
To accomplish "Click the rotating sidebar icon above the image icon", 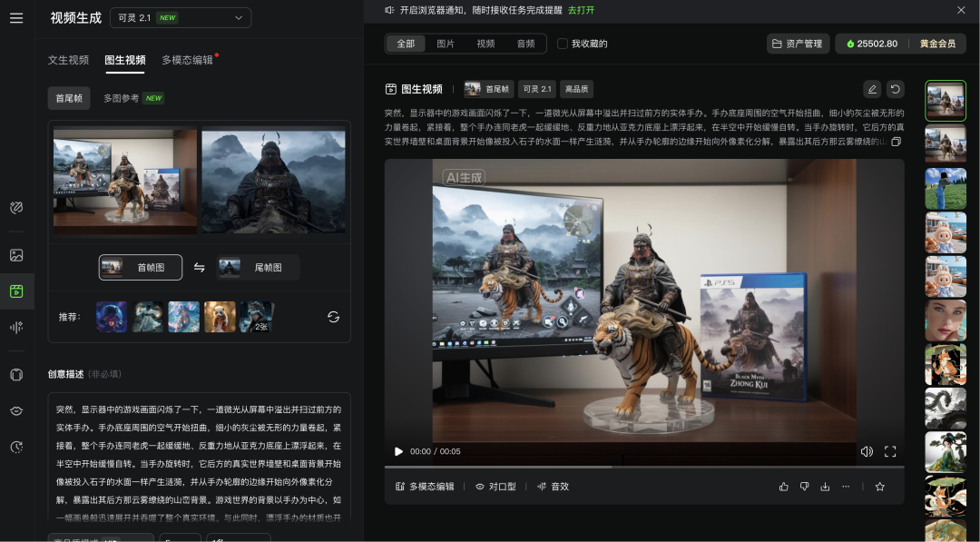I will coord(16,208).
